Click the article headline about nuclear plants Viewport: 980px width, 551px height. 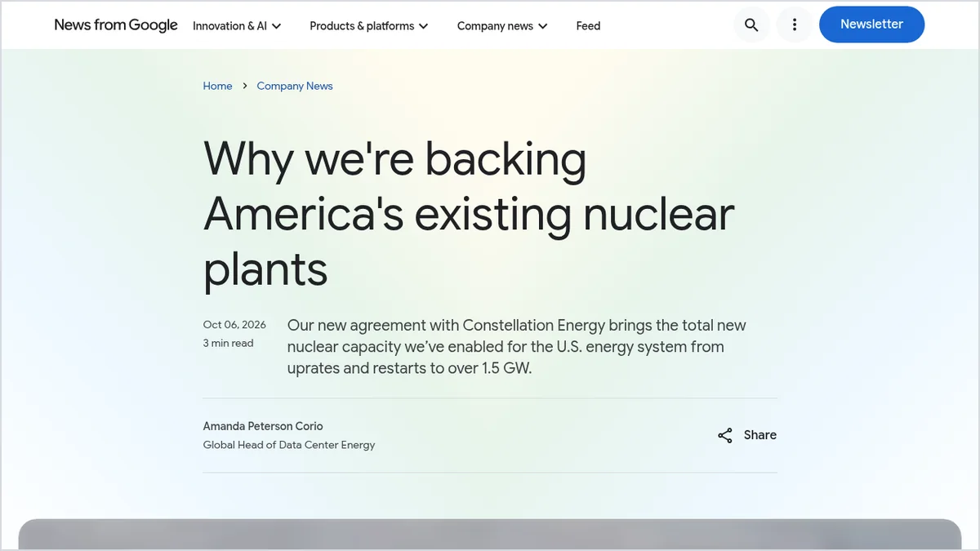[469, 214]
